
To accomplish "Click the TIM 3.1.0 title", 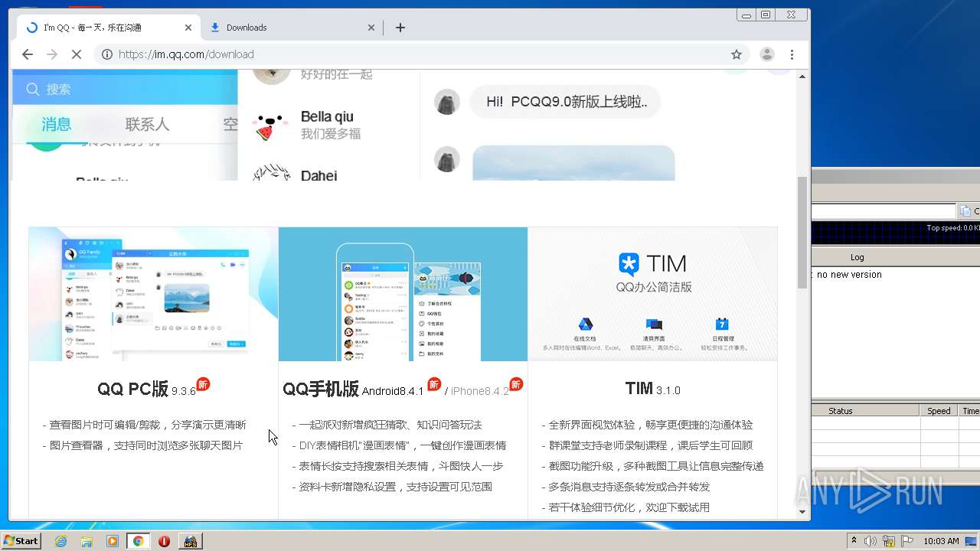I will (x=652, y=390).
